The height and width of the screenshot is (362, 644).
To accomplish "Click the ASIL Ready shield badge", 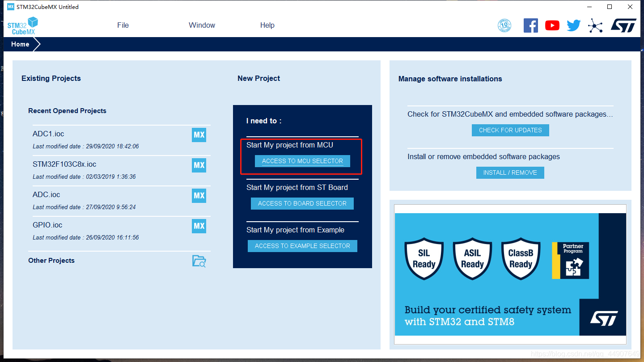I will pyautogui.click(x=472, y=259).
